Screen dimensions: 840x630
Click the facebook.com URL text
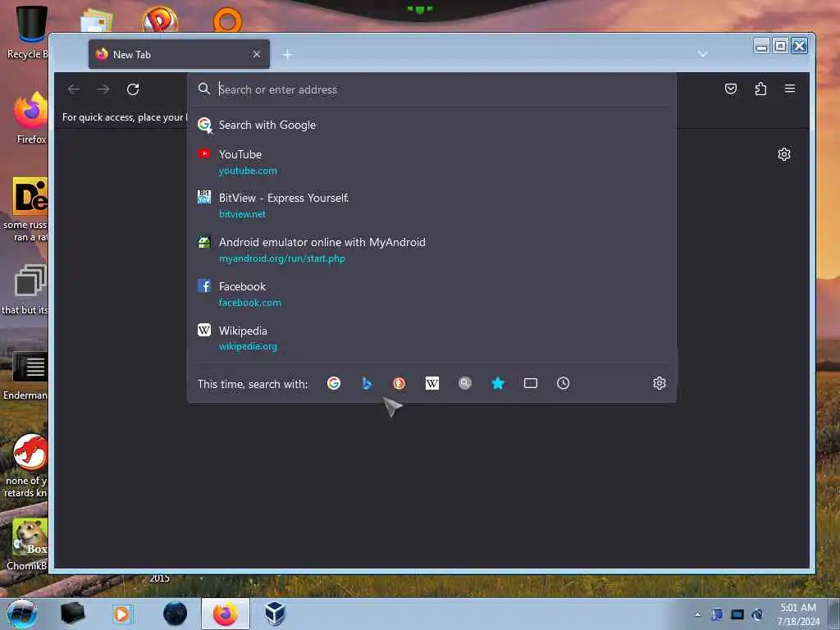(x=249, y=302)
